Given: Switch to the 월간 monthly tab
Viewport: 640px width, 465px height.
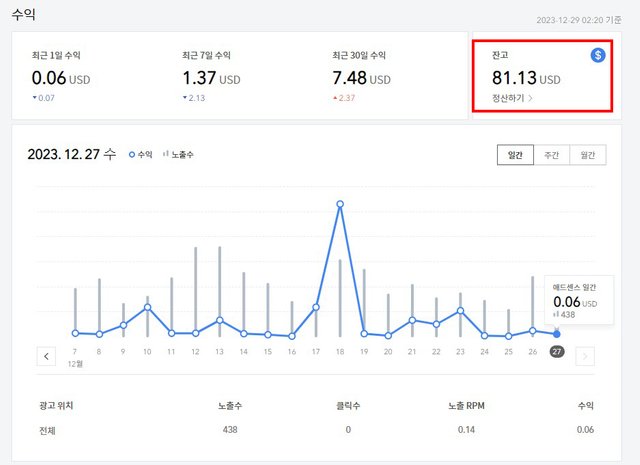Looking at the screenshot, I should coord(588,155).
